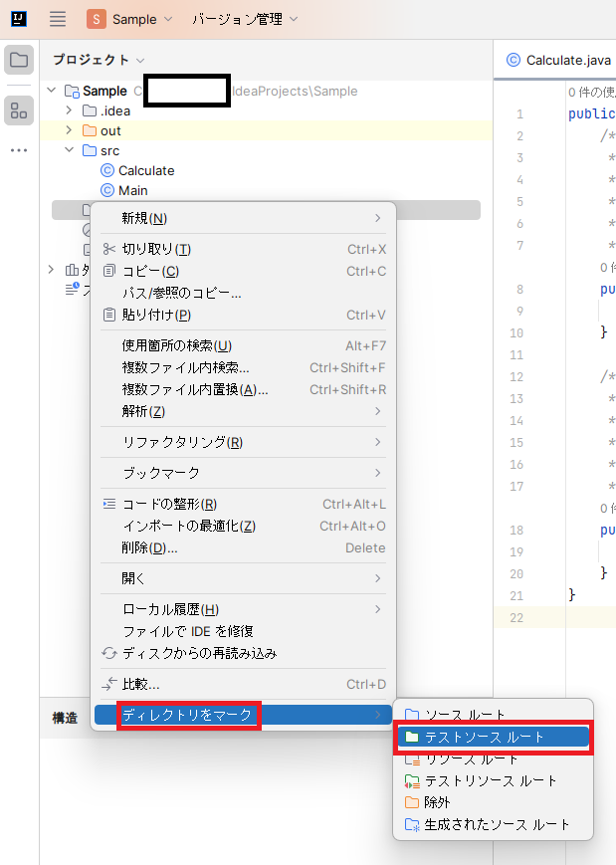The height and width of the screenshot is (865, 616).
Task: Open the 解析(Z) submenu
Action: [x=243, y=411]
